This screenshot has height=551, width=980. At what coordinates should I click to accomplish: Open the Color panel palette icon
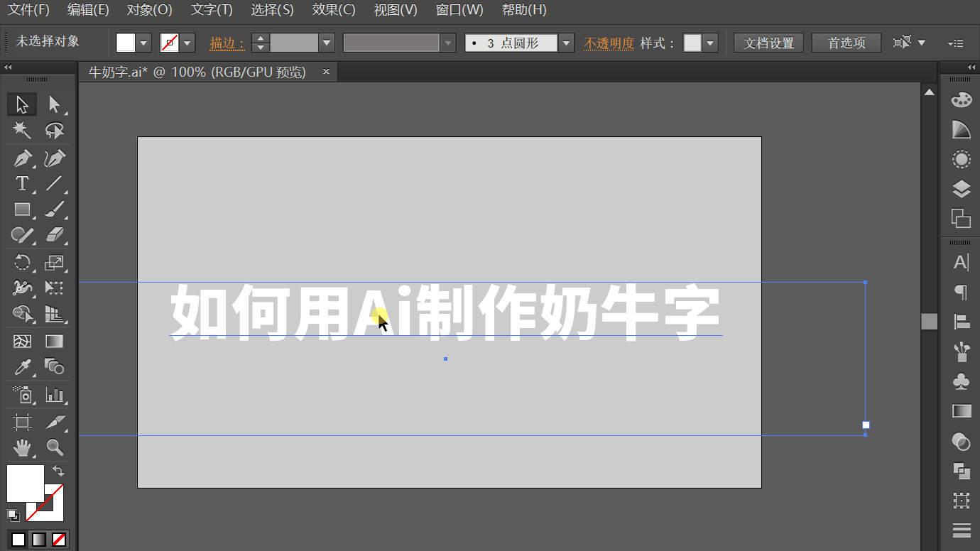pos(961,99)
